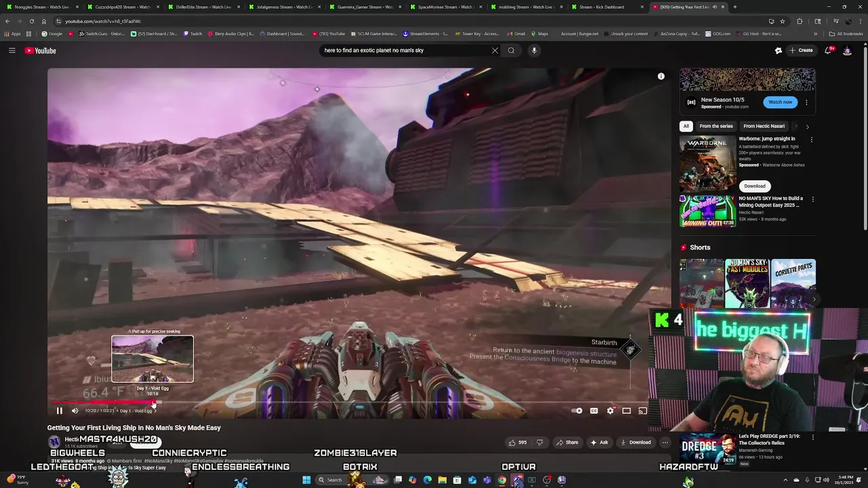Show hidden bookmarks with the chevron

coord(816,33)
